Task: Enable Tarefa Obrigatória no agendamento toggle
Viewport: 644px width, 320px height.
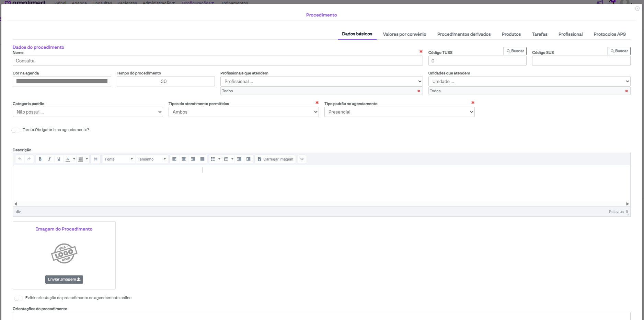Action: 16,130
